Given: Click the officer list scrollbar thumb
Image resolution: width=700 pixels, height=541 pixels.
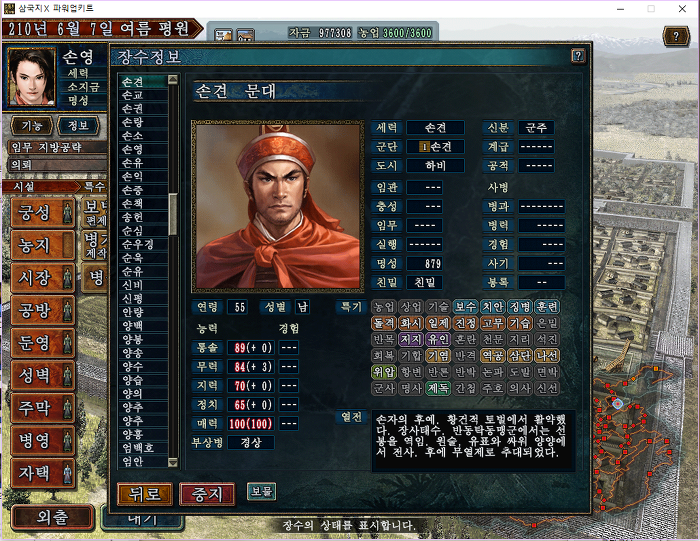Looking at the screenshot, I should (173, 214).
